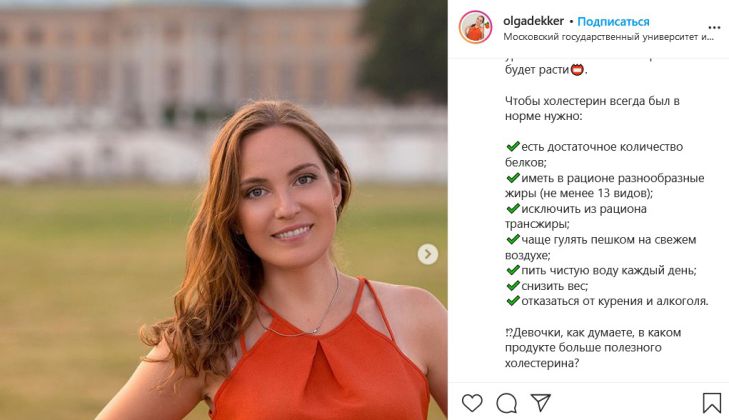The height and width of the screenshot is (420, 729).
Task: Click green checkmark beside protein line
Action: click(x=513, y=147)
